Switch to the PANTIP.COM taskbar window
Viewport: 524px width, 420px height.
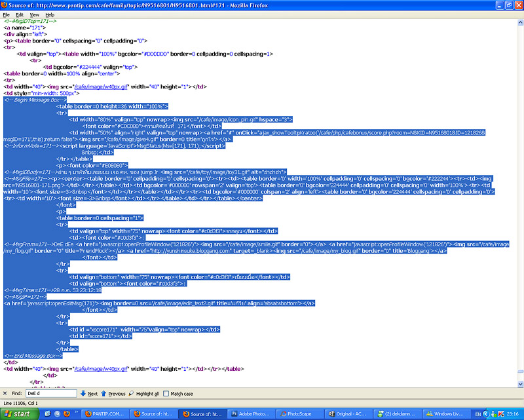coord(105,413)
